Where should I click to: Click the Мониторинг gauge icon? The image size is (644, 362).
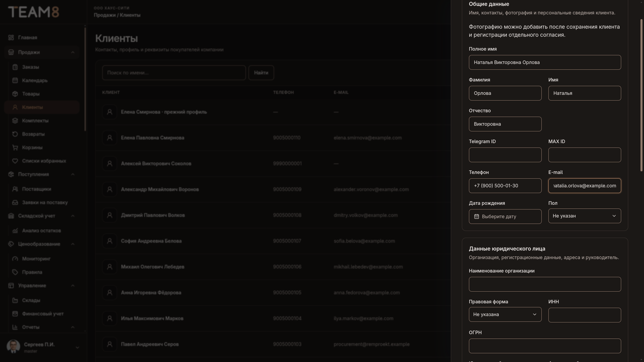pos(15,259)
